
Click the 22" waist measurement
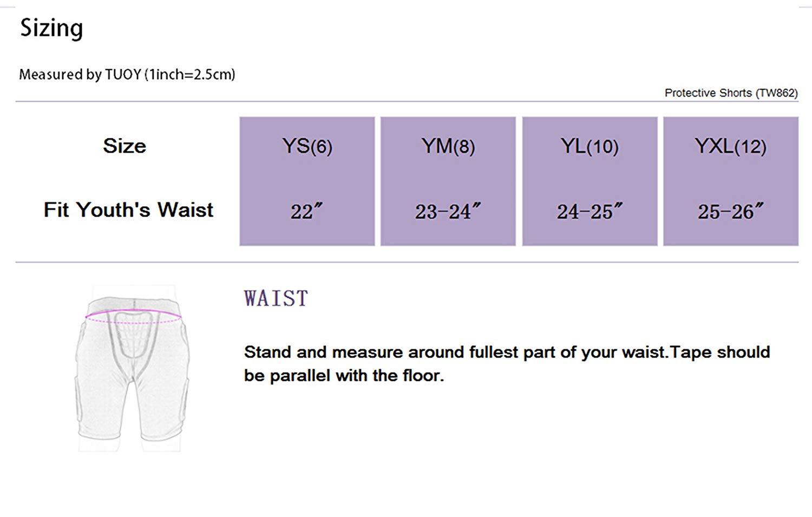[307, 211]
